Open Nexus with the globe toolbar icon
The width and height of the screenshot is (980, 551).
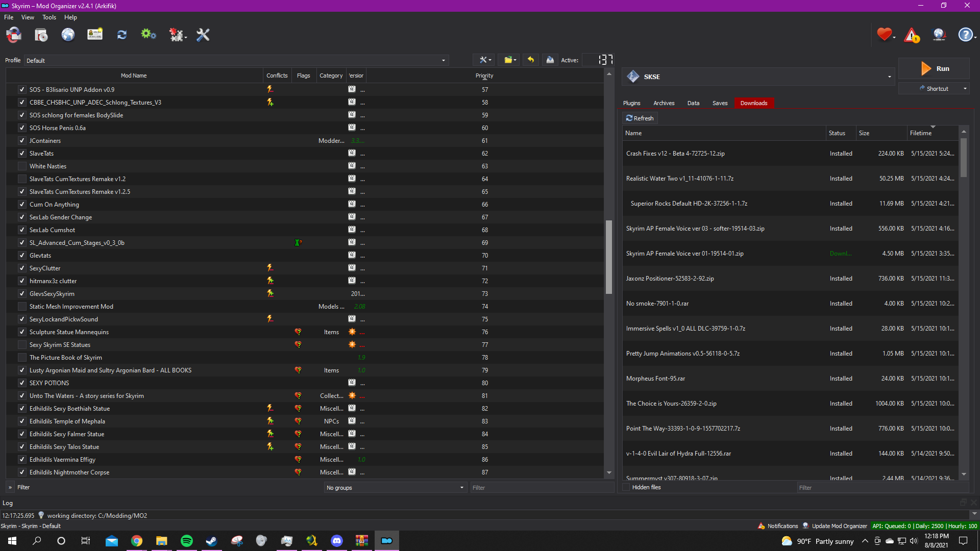68,35
